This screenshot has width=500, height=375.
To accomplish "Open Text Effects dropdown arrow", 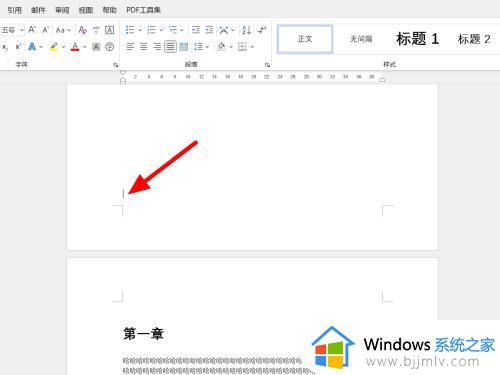I will (41, 47).
